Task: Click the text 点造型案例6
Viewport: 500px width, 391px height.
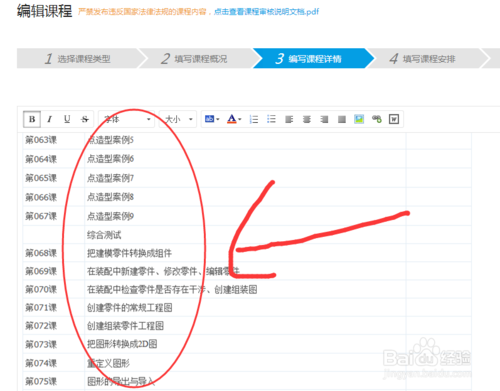Action: pyautogui.click(x=110, y=159)
